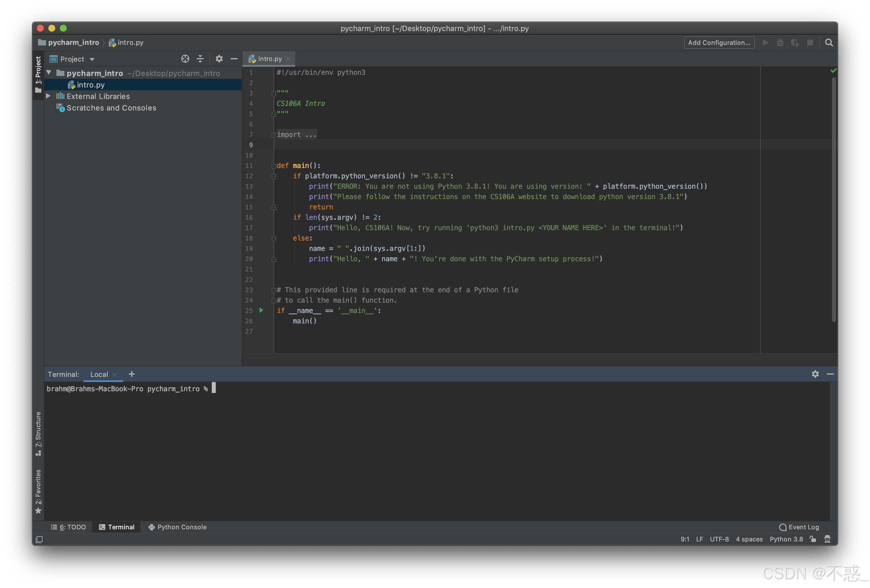
Task: Toggle tool window bars icon bottom-left
Action: click(39, 539)
